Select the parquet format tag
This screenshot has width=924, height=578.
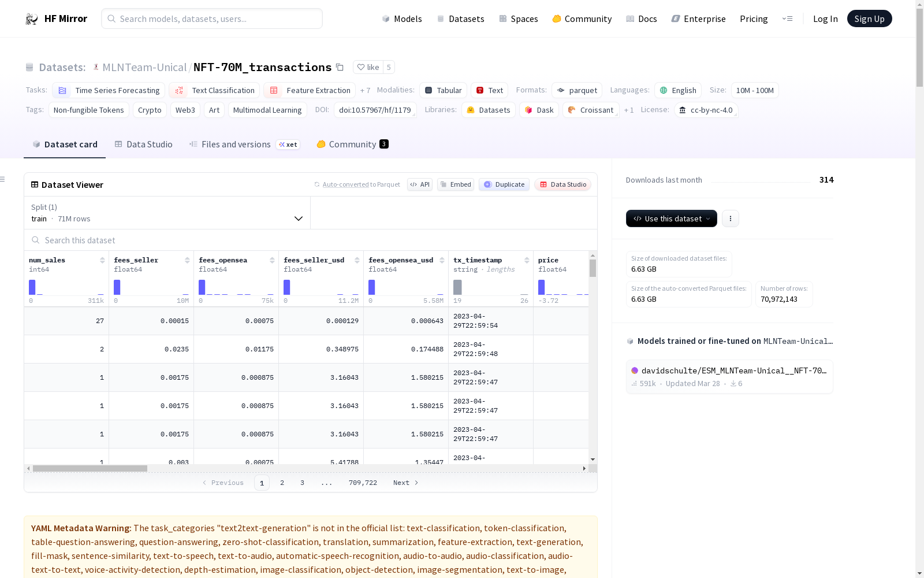[x=577, y=90]
